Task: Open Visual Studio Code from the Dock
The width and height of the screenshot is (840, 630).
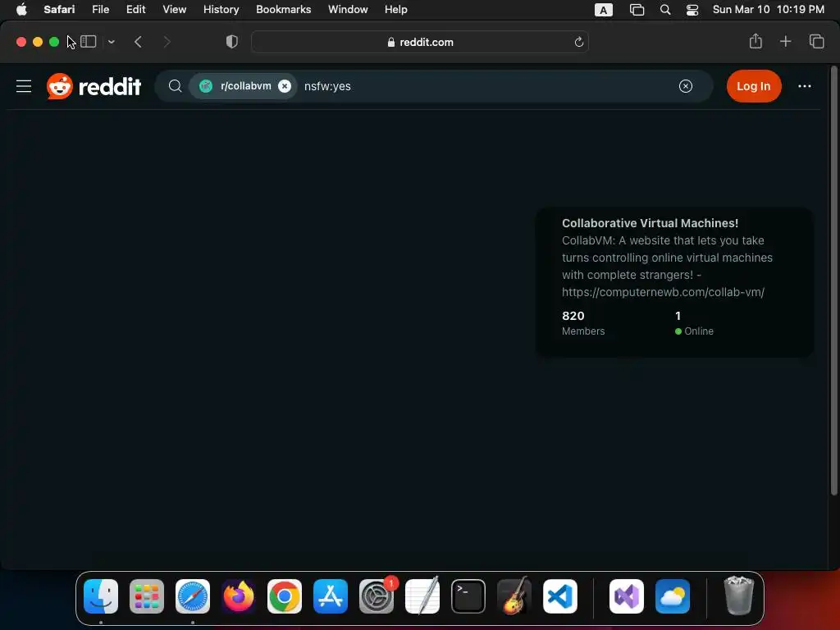Action: pos(560,596)
